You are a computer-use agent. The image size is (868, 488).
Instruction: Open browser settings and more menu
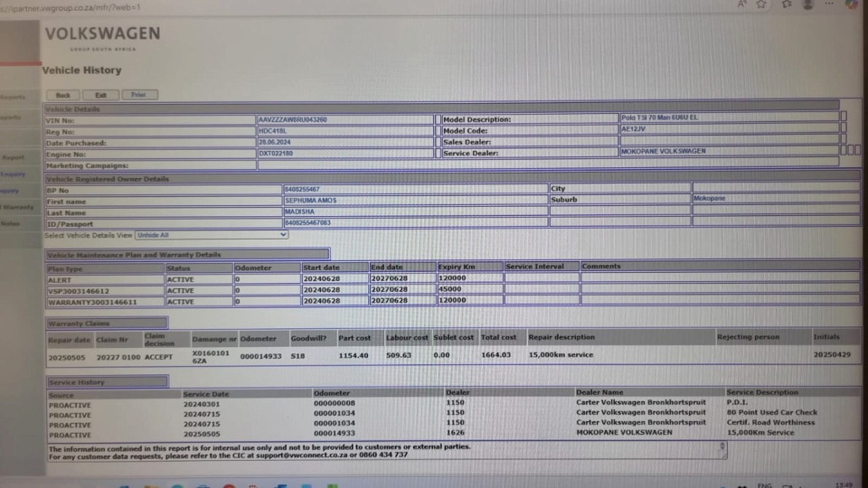coord(830,5)
